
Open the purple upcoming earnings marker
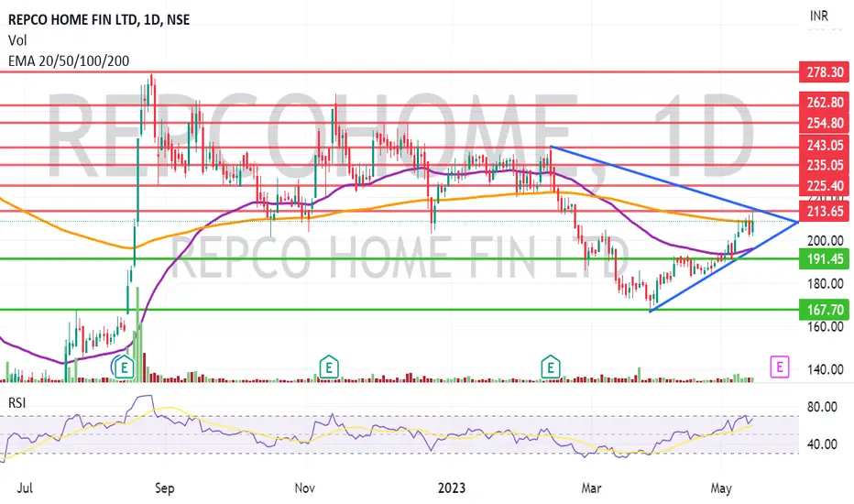pos(780,367)
